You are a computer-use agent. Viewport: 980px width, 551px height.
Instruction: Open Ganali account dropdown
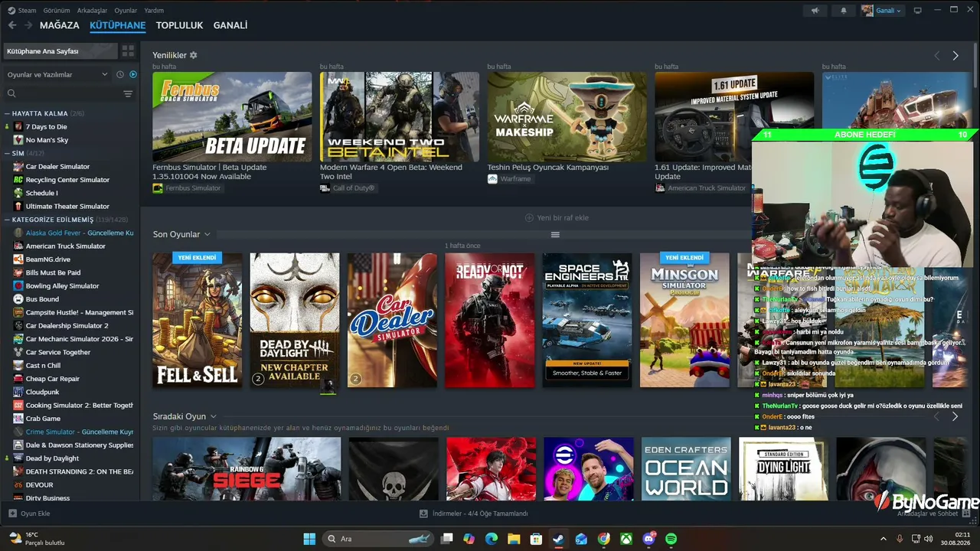coord(882,11)
